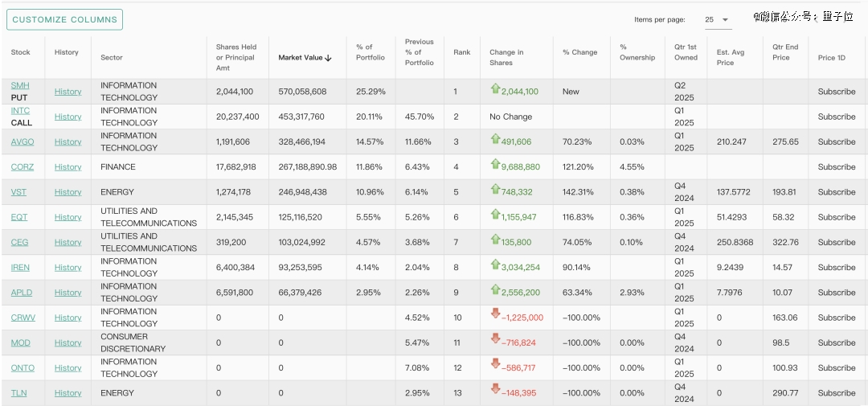Click Subscribe in the AVGO row
Image resolution: width=868 pixels, height=406 pixels.
click(837, 141)
